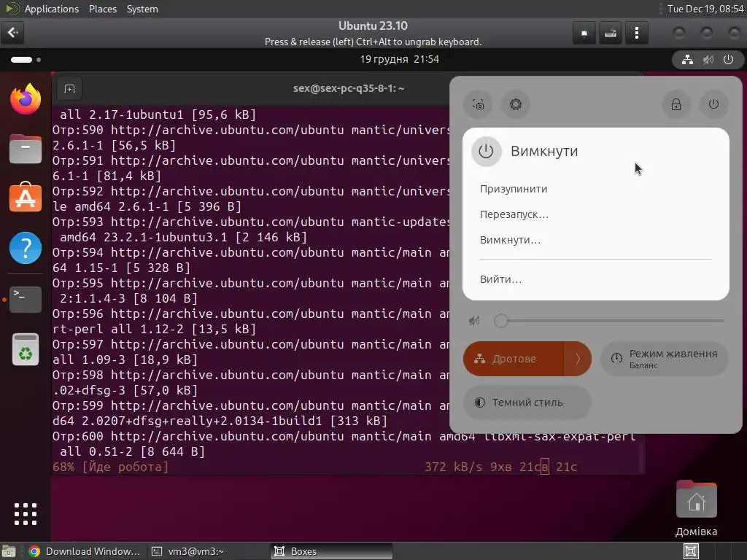Open Settings gear in quick settings
747x560 pixels.
coord(516,104)
